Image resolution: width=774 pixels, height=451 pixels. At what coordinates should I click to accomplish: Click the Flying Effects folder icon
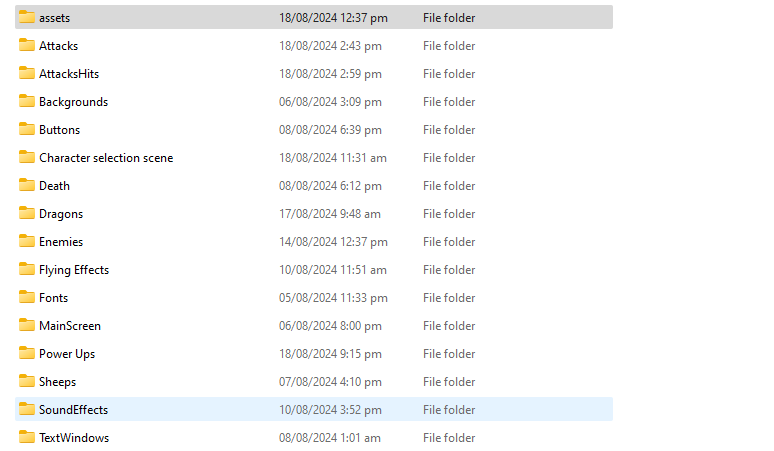27,269
